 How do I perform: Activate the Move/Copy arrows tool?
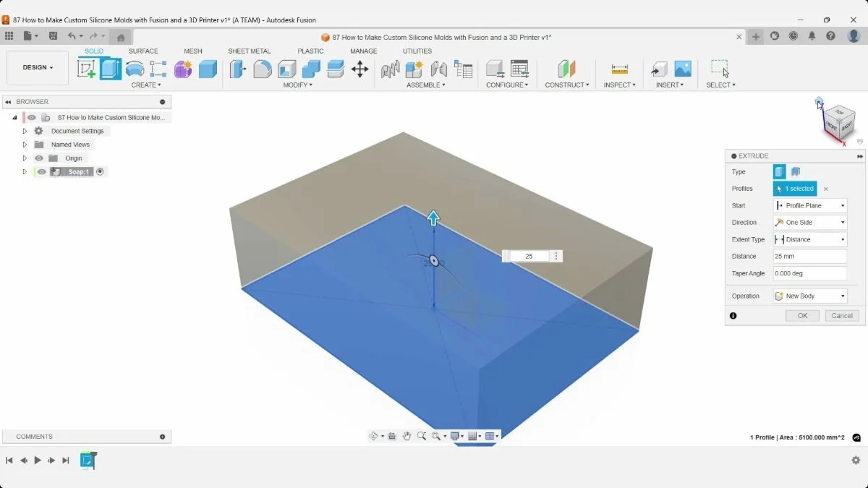click(x=359, y=69)
